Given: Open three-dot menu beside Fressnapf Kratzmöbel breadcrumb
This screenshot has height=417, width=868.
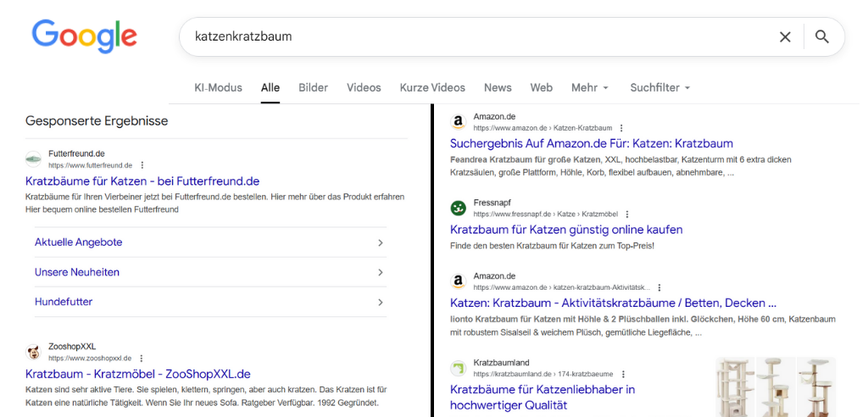Looking at the screenshot, I should 626,214.
